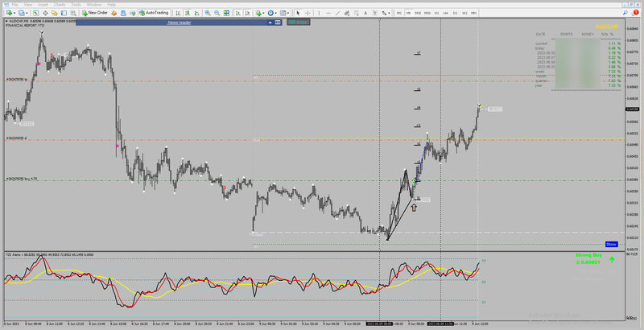Switch to MN timeframe
Screen dimensions: 644x330
tap(473, 13)
